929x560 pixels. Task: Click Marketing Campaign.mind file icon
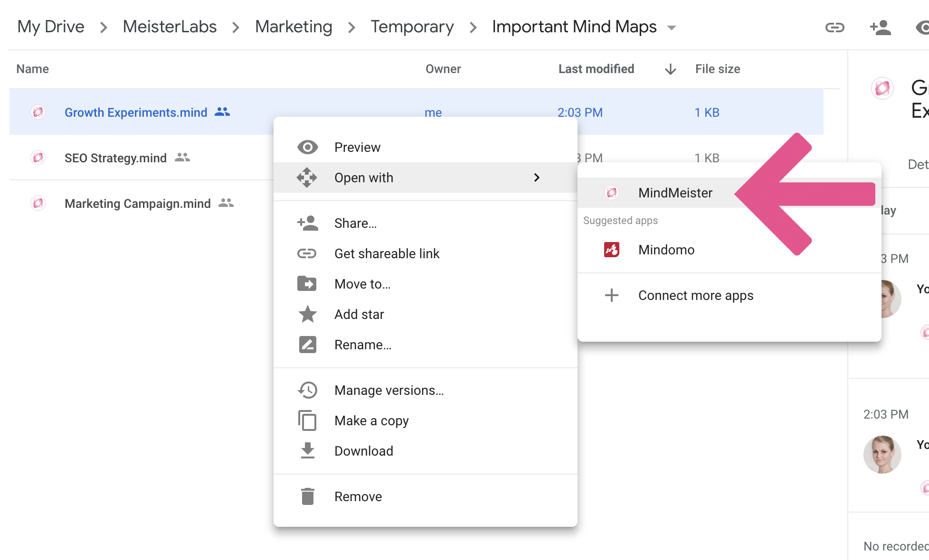click(x=38, y=203)
